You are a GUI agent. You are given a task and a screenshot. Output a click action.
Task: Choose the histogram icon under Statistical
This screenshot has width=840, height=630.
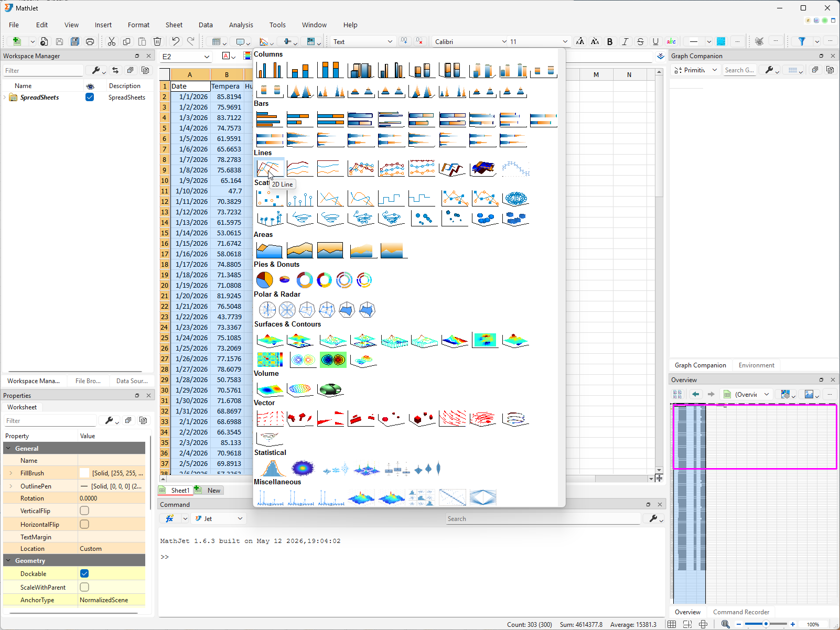point(272,468)
